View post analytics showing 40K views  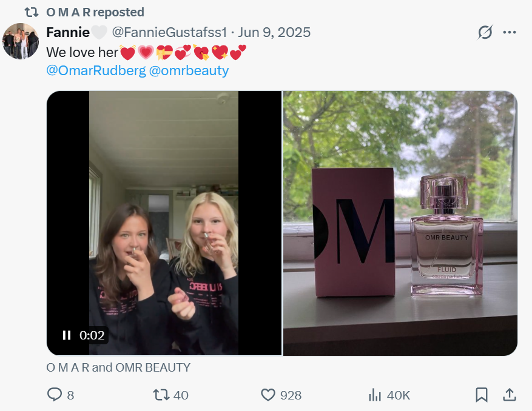coord(375,395)
